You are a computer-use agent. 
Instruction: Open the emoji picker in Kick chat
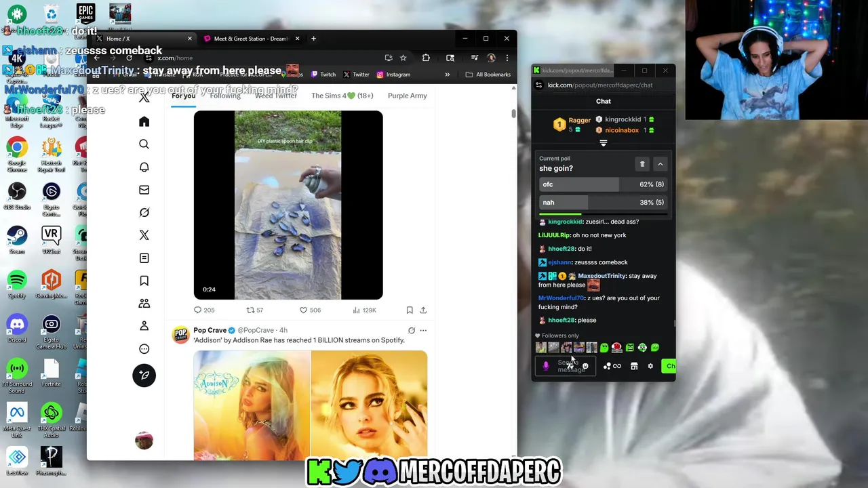coord(585,367)
